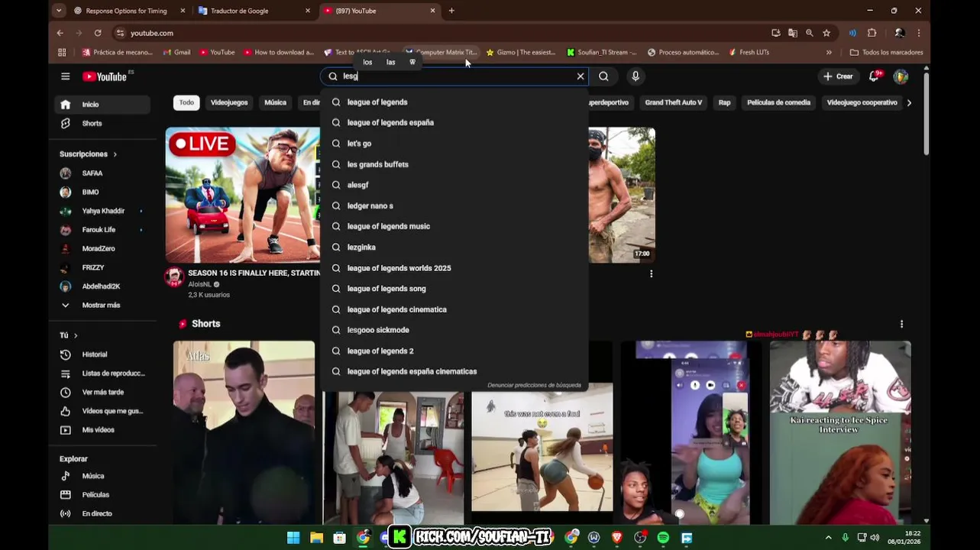Select the "Películas de comedia" chip
This screenshot has height=550, width=980.
(x=778, y=102)
